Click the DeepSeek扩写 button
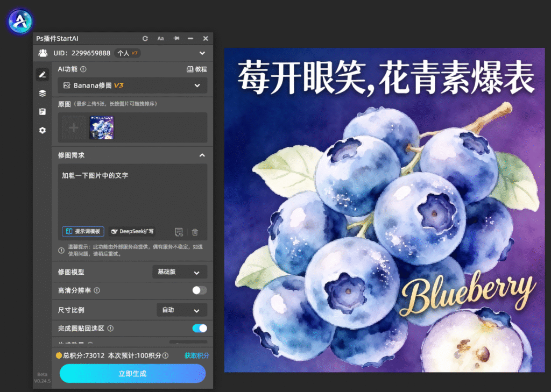This screenshot has width=551, height=392. click(x=132, y=231)
